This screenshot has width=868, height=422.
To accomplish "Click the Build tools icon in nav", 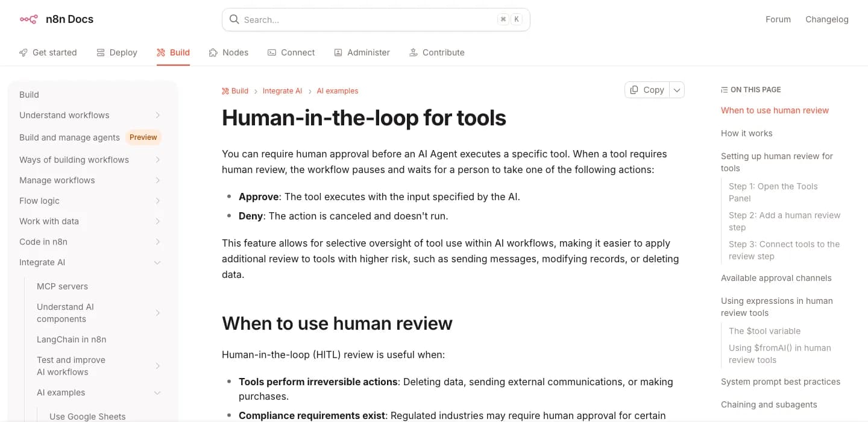I will tap(161, 52).
